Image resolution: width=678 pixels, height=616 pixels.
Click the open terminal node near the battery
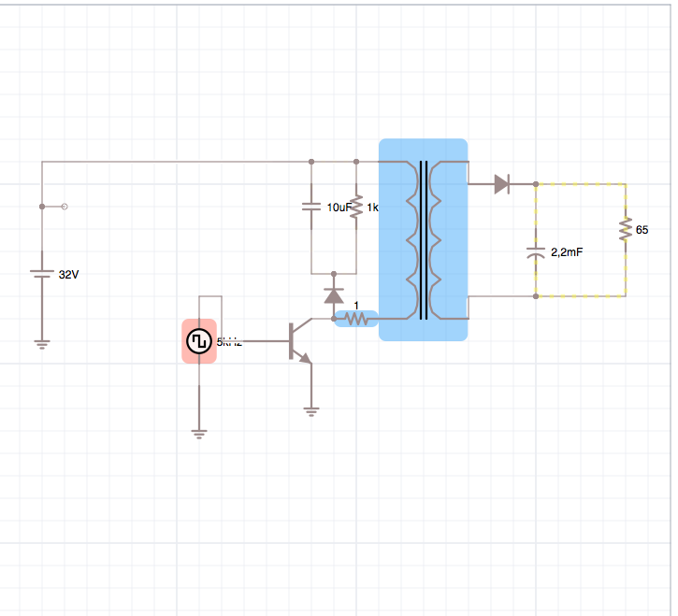pyautogui.click(x=65, y=207)
